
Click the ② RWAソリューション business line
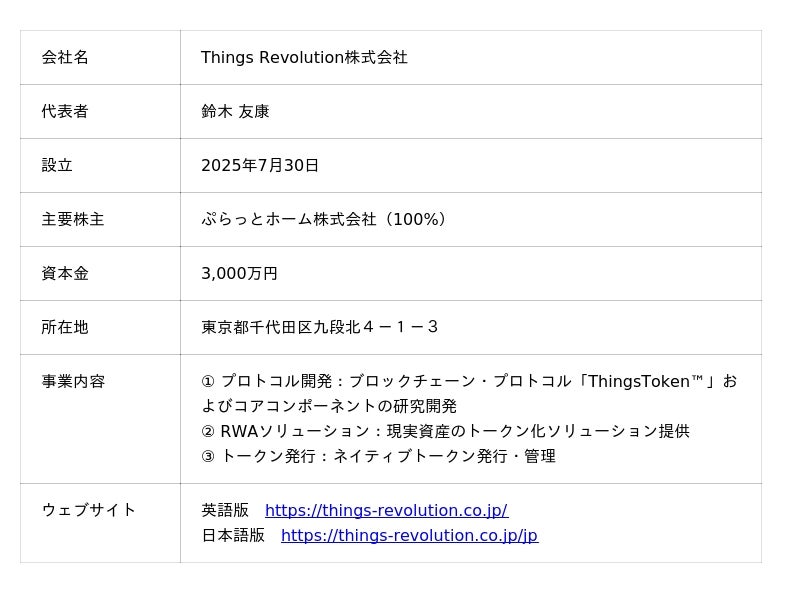coord(445,432)
